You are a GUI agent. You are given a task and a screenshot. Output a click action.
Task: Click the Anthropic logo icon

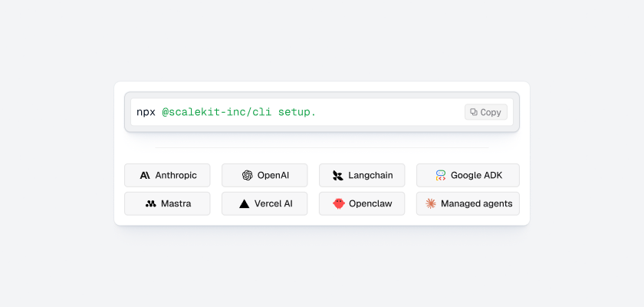point(145,176)
